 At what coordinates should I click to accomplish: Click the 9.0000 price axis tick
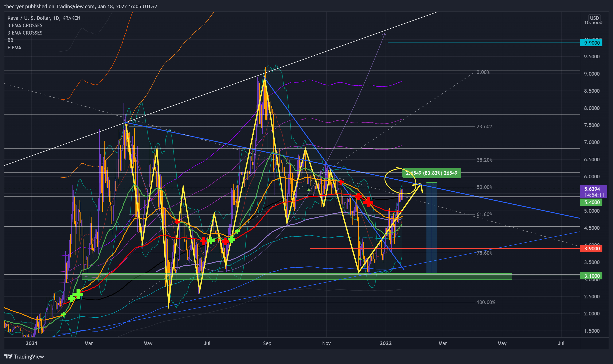click(592, 74)
